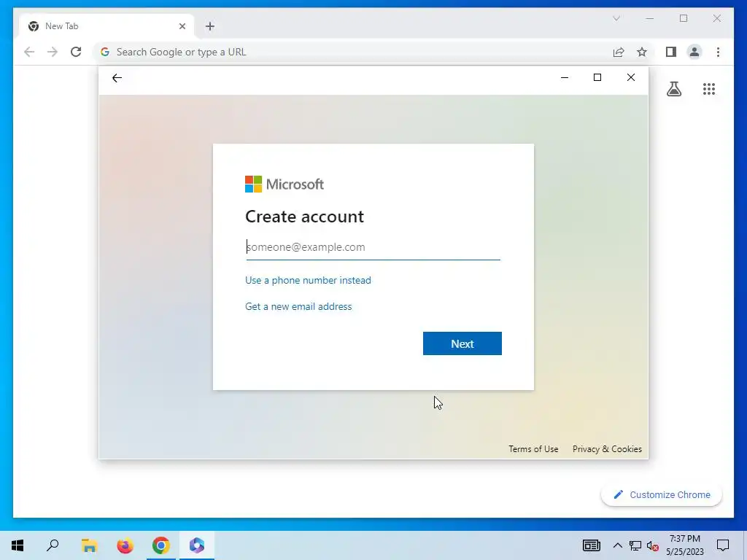Open taskbar search
747x560 pixels.
pyautogui.click(x=53, y=545)
